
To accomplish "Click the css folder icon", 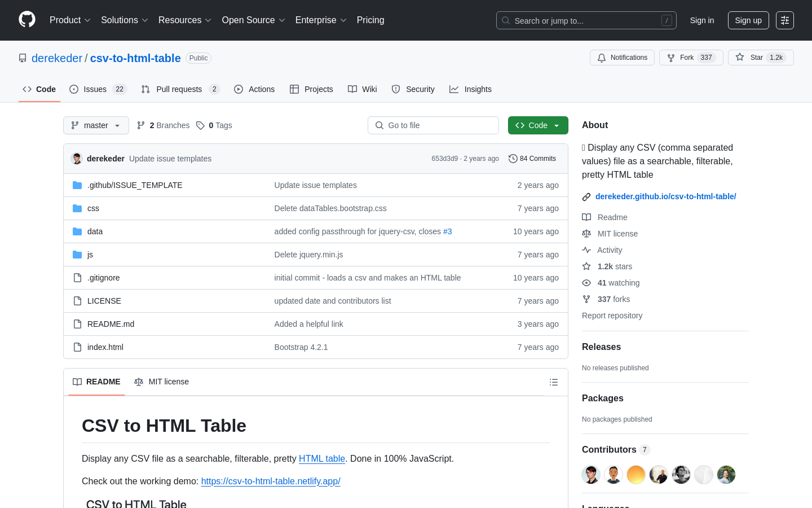I will click(x=77, y=208).
